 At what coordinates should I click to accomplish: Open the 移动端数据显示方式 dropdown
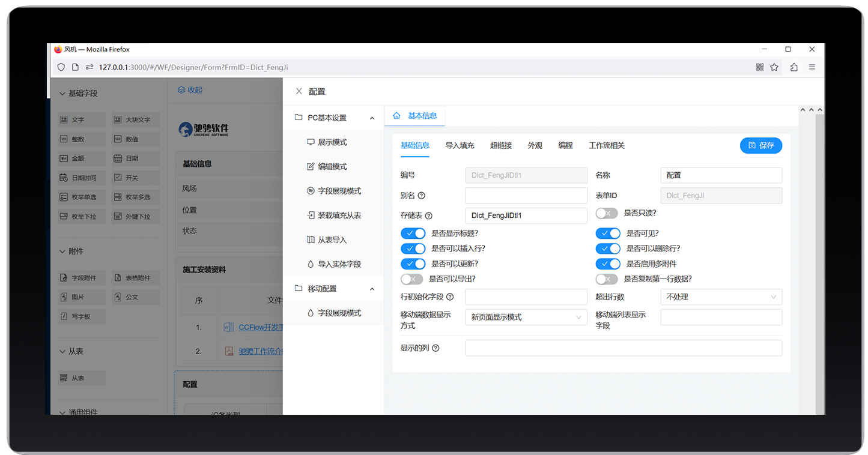tap(526, 317)
